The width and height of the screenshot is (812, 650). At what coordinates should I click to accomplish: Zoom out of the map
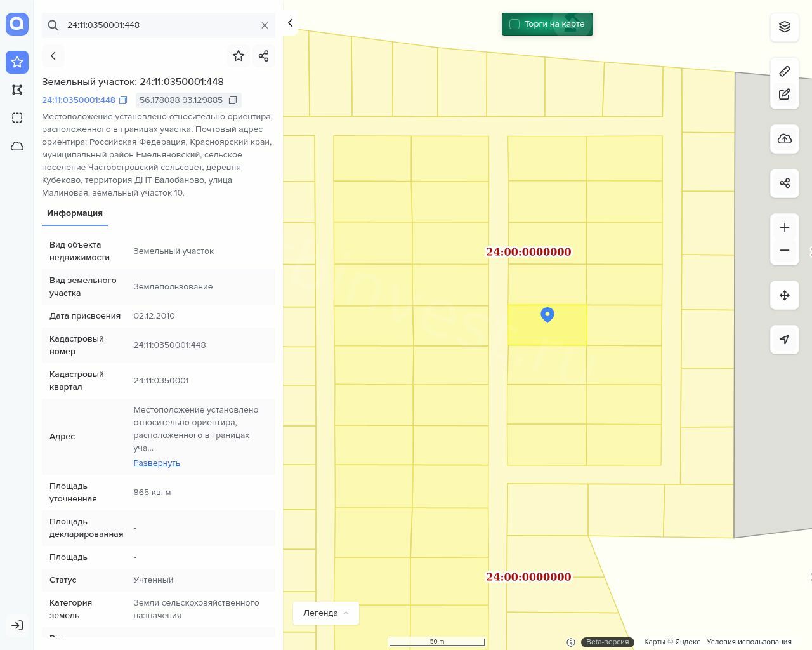[x=785, y=250]
